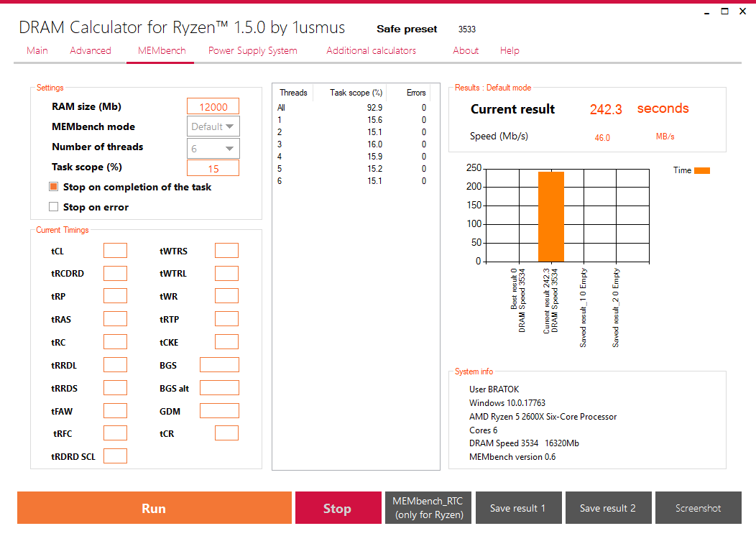
Task: Open the Main tab
Action: click(37, 50)
